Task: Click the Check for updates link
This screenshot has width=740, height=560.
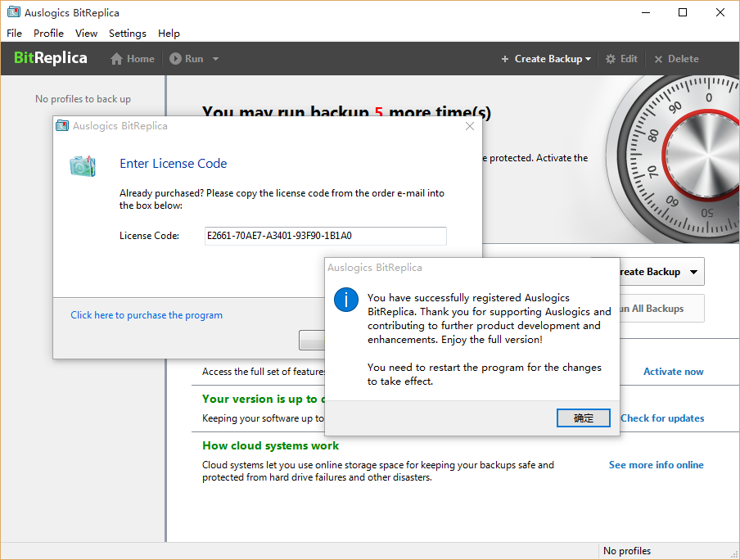Action: pos(661,418)
